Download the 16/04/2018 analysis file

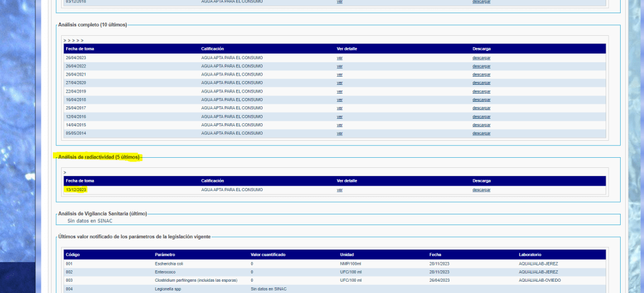(x=481, y=99)
